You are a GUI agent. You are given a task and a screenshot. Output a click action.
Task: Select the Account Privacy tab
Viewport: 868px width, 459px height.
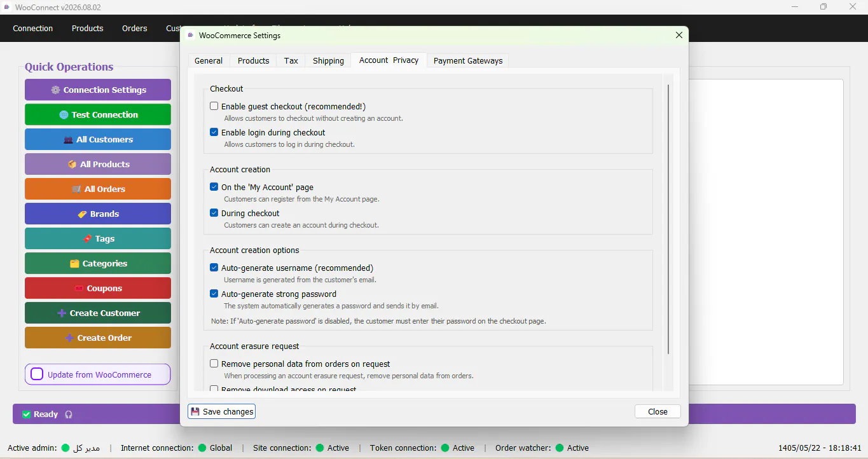click(x=389, y=60)
